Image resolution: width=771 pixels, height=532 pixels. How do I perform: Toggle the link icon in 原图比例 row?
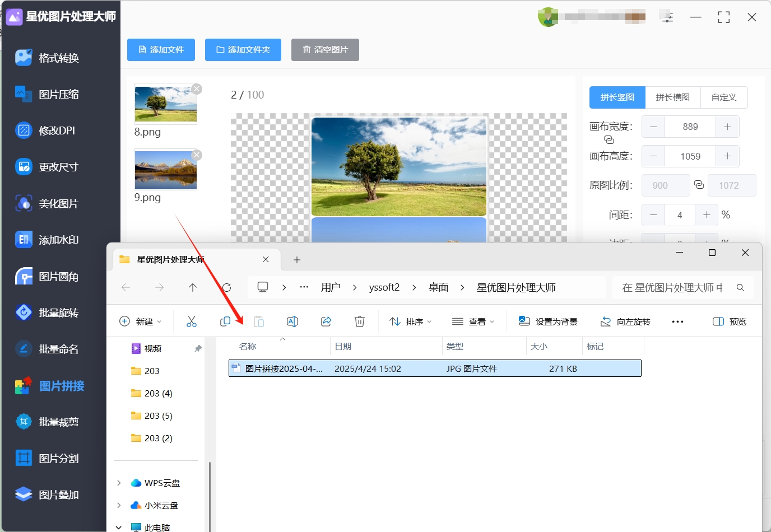coord(699,185)
